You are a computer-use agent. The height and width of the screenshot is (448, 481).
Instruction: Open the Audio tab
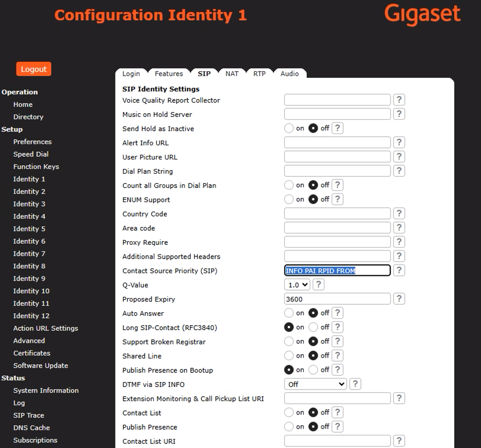click(x=289, y=74)
